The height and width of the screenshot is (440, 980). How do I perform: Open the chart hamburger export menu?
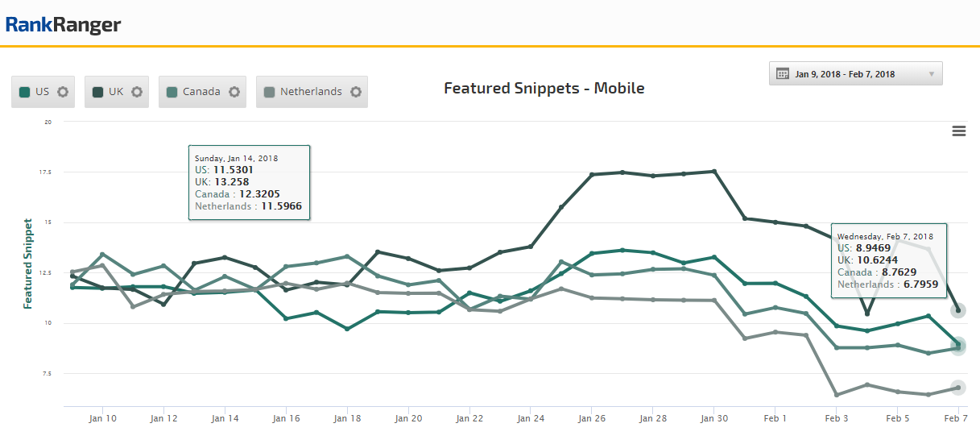tap(958, 131)
